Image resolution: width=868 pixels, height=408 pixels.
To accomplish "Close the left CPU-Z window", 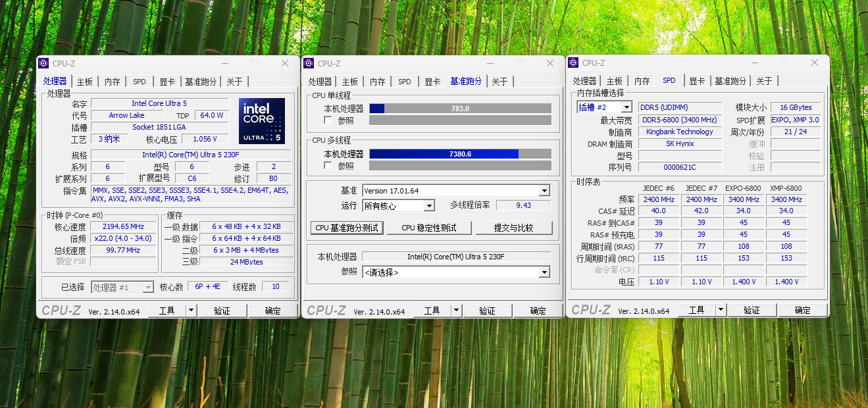I will pyautogui.click(x=285, y=63).
